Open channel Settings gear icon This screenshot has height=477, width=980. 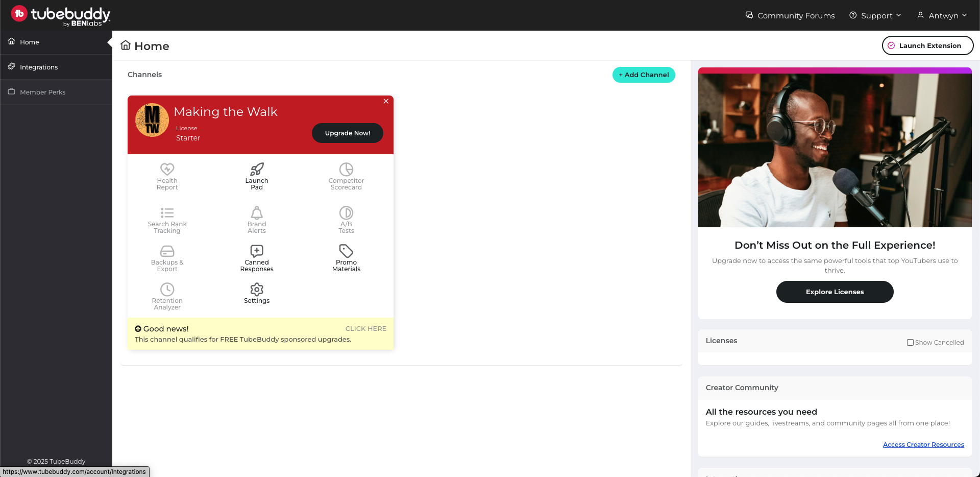click(x=257, y=290)
